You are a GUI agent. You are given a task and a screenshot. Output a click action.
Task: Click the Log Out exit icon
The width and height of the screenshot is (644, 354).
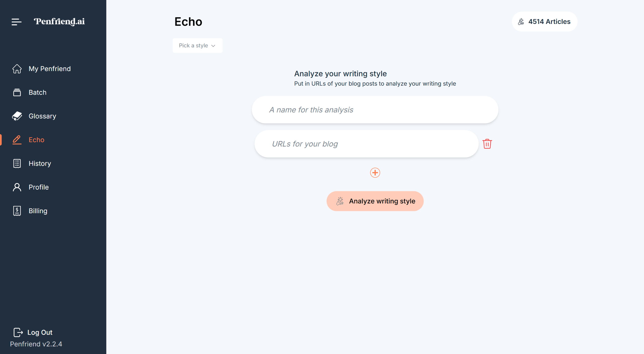click(x=18, y=332)
